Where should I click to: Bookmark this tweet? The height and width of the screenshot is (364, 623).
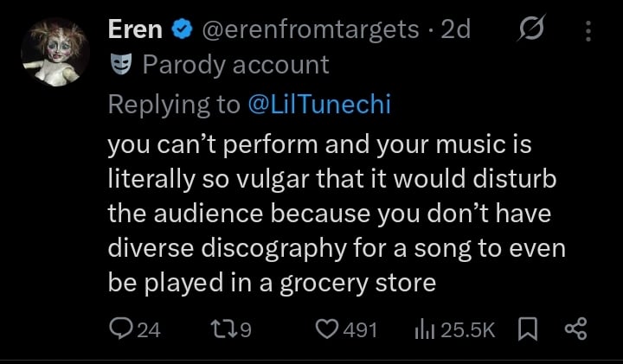click(x=525, y=329)
